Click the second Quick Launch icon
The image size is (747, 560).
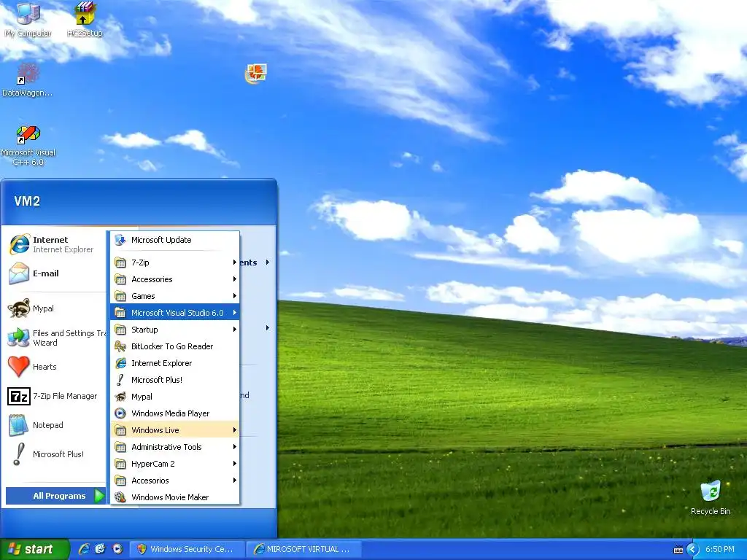[100, 549]
